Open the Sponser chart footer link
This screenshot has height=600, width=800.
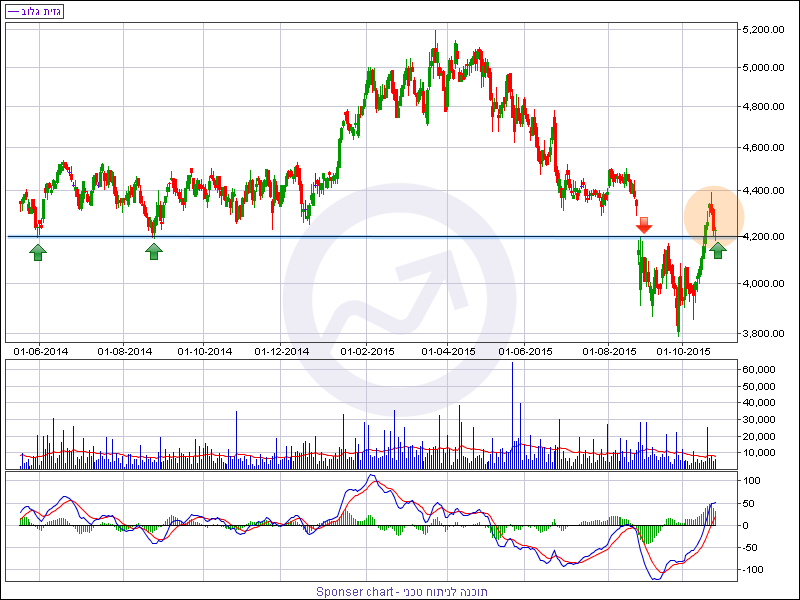tap(400, 591)
